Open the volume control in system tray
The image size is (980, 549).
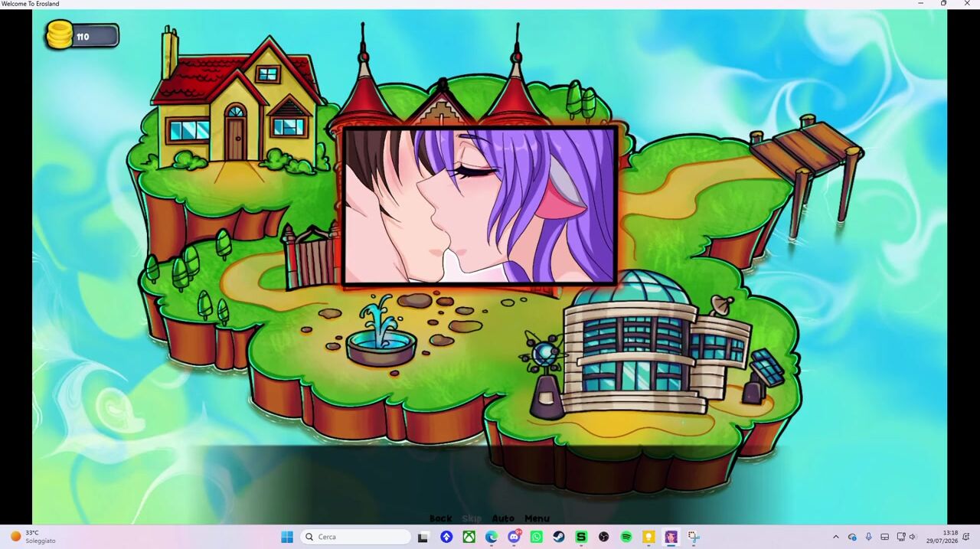coord(913,537)
